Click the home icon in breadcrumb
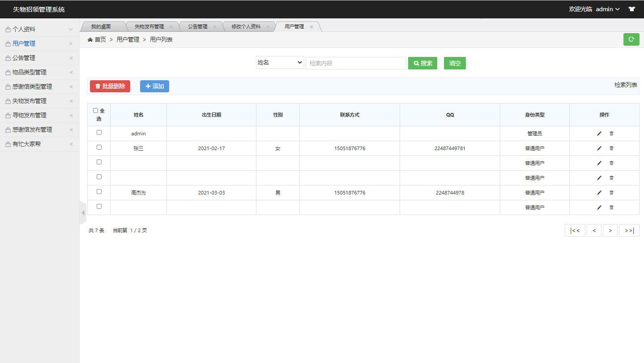Image resolution: width=644 pixels, height=363 pixels. pos(90,39)
